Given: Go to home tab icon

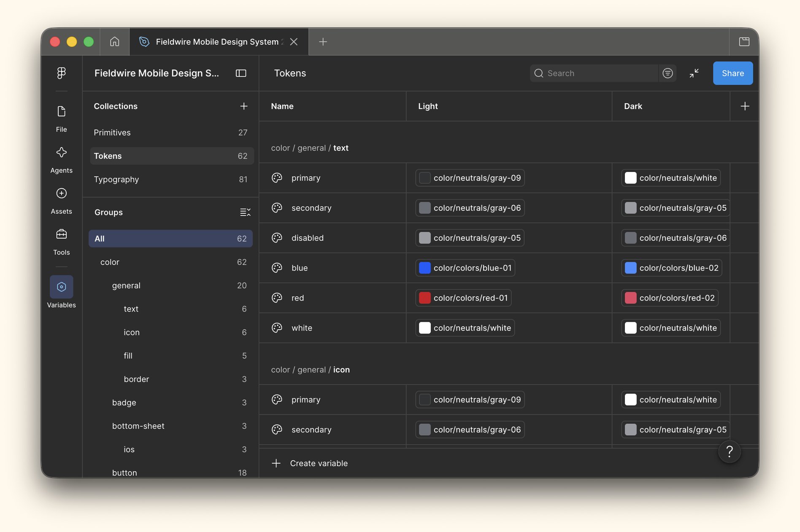Looking at the screenshot, I should (x=114, y=42).
